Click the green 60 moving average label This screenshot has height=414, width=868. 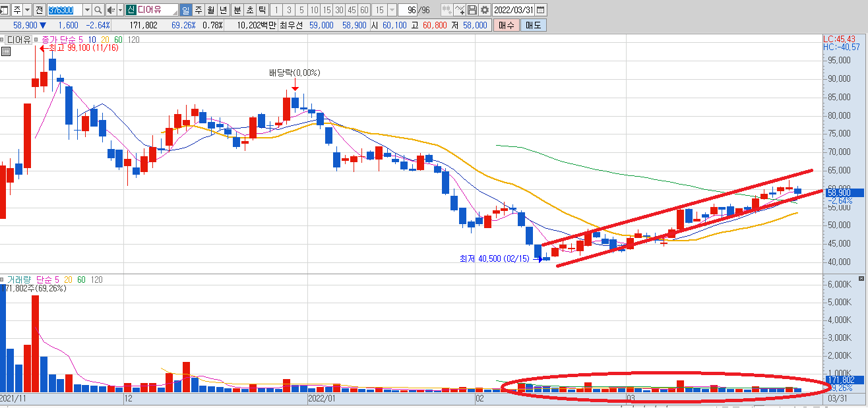(x=118, y=40)
